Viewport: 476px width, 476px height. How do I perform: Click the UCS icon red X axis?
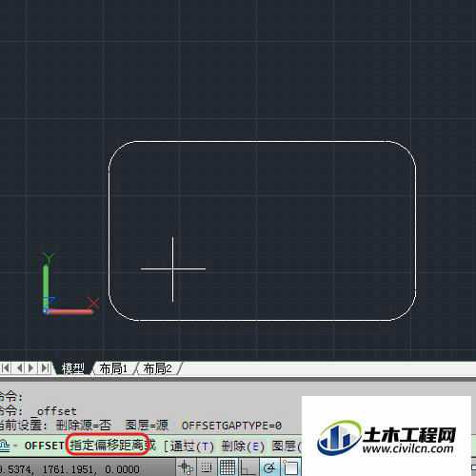coord(69,311)
